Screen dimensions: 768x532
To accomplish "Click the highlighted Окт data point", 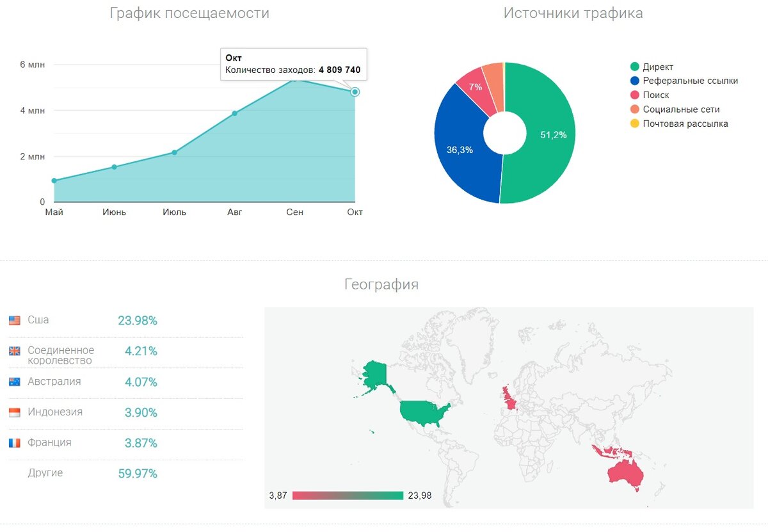I will 355,92.
